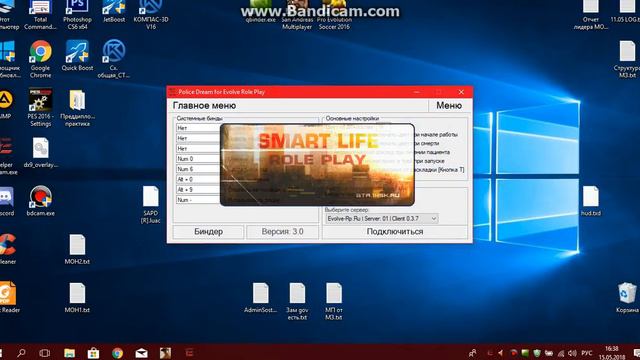This screenshot has height=360, width=640.
Task: Click the Подключиться button
Action: click(x=395, y=231)
